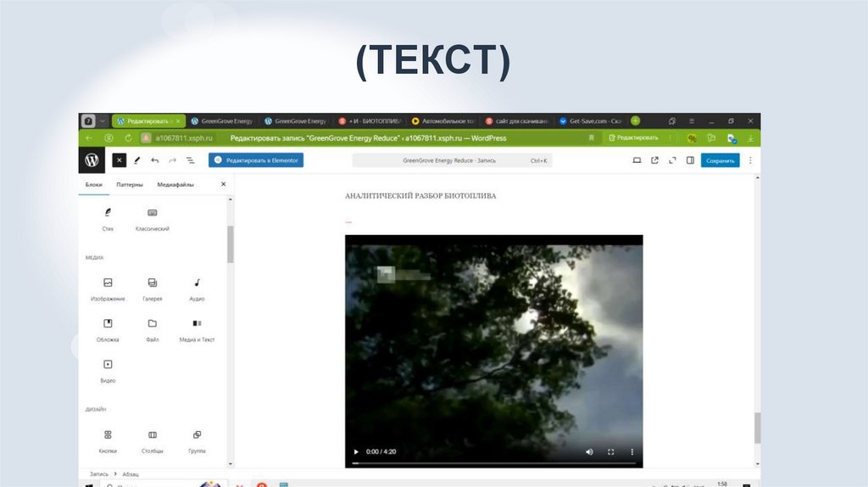Viewport: 868px width, 487px height.
Task: Insert the Кнопки block
Action: click(x=108, y=441)
